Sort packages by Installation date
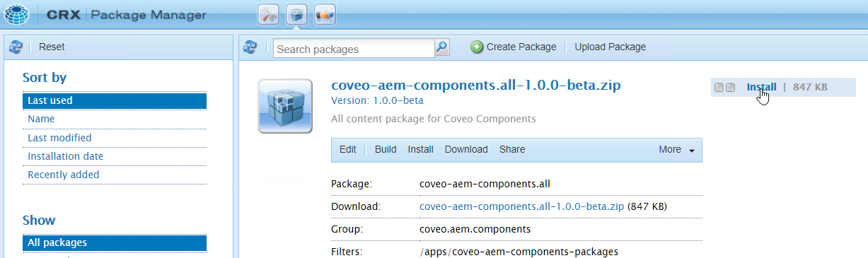This screenshot has width=868, height=258. (115, 156)
